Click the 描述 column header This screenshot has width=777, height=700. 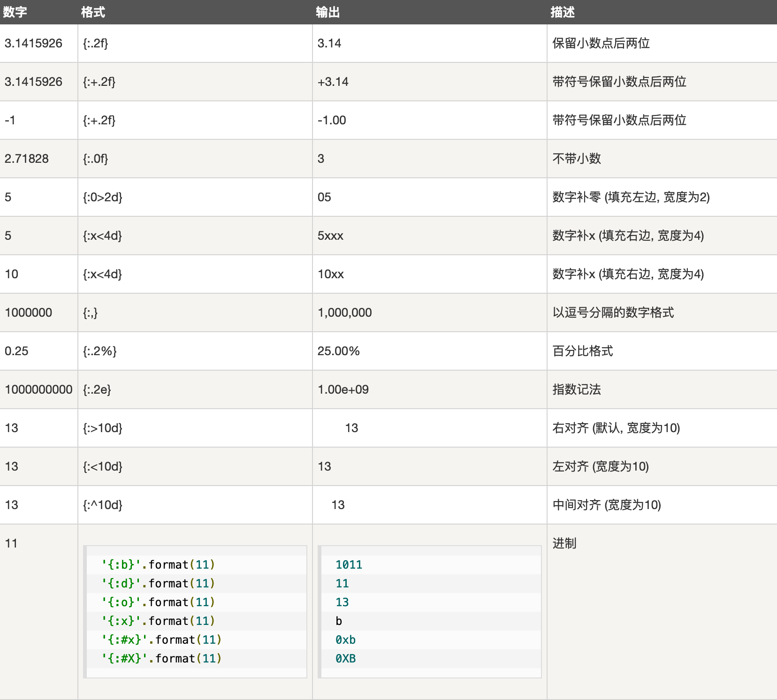(x=563, y=12)
